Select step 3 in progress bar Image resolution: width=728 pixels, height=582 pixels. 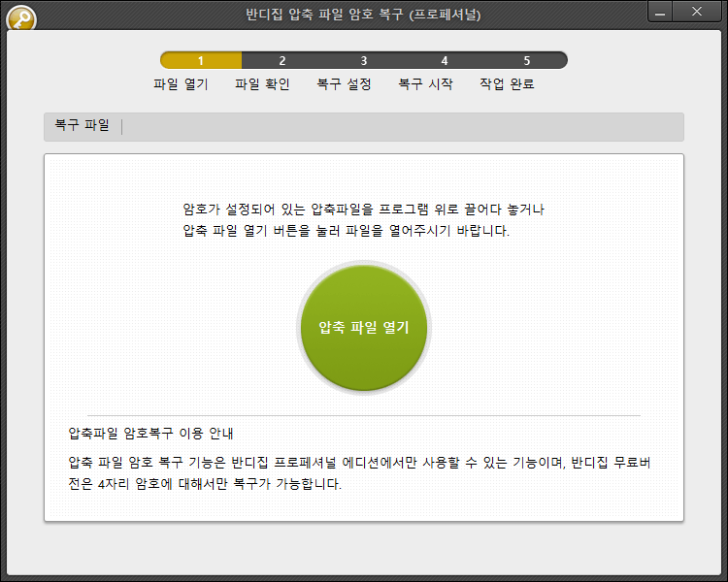coord(364,60)
